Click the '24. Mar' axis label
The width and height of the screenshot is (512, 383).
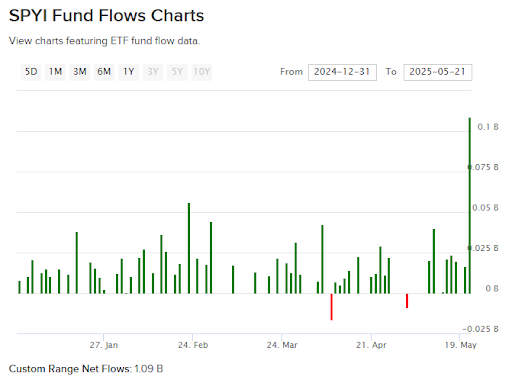(x=282, y=345)
